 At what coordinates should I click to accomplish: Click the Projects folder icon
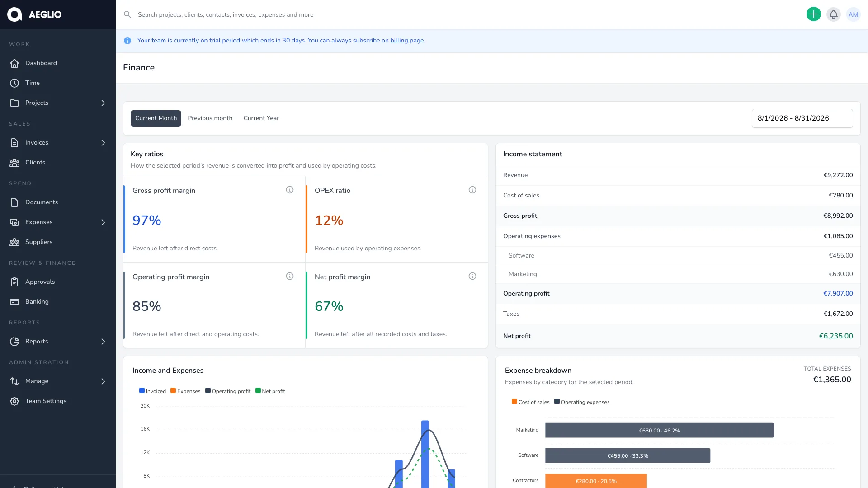(14, 103)
